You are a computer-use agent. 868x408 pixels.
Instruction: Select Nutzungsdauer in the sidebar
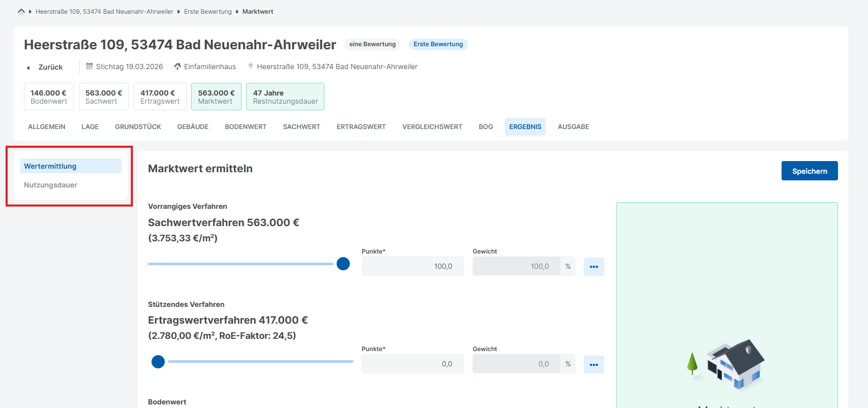51,185
